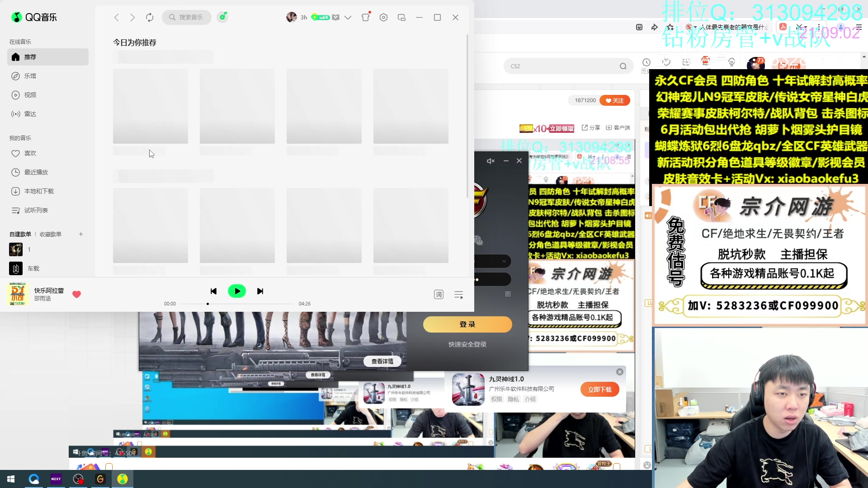868x488 pixels.
Task: Open the Windows Start menu
Action: point(11,479)
